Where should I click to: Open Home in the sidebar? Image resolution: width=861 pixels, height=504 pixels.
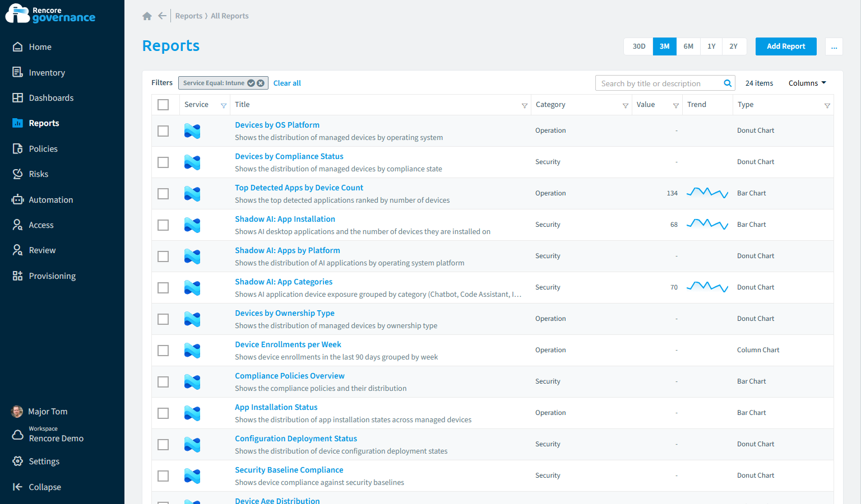pyautogui.click(x=40, y=47)
